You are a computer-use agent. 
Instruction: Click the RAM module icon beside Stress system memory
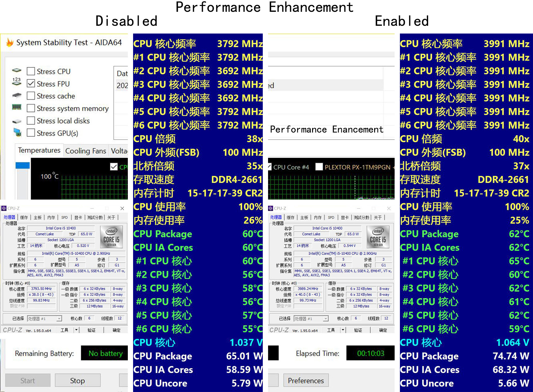point(17,107)
